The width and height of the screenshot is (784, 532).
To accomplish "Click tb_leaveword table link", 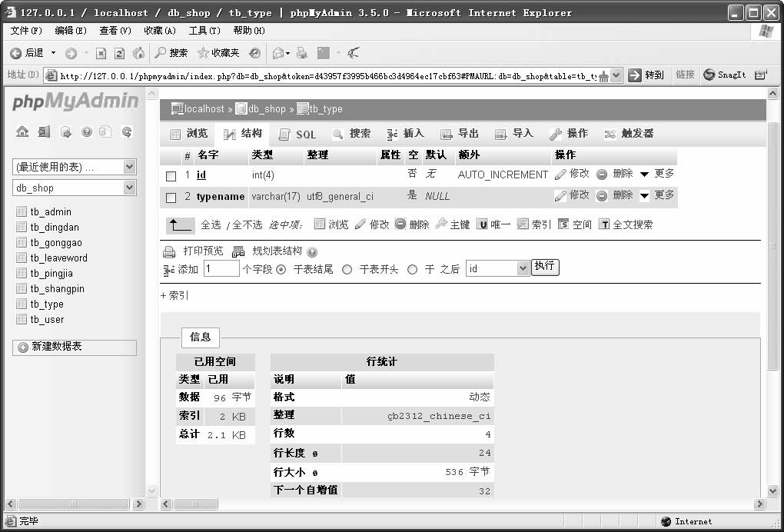I will pos(58,258).
